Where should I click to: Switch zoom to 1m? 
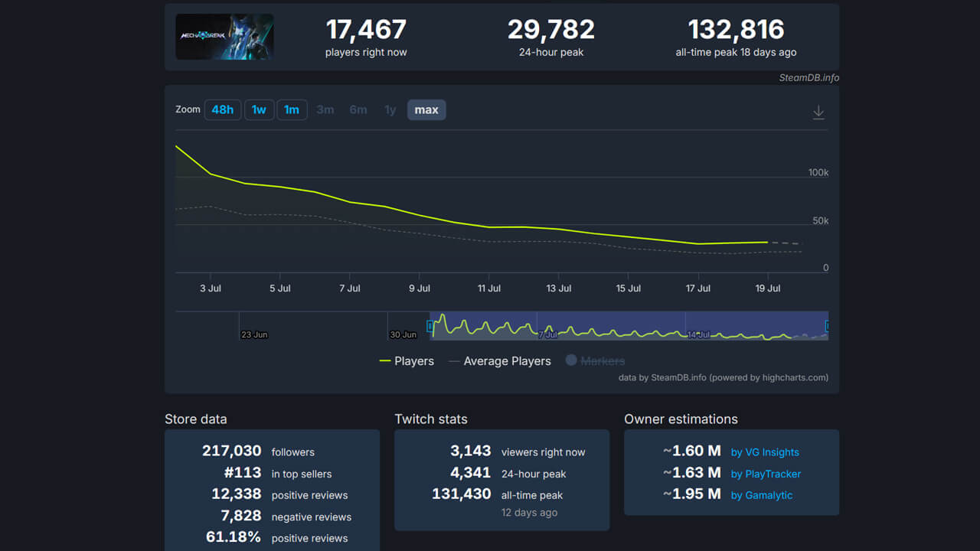click(292, 109)
